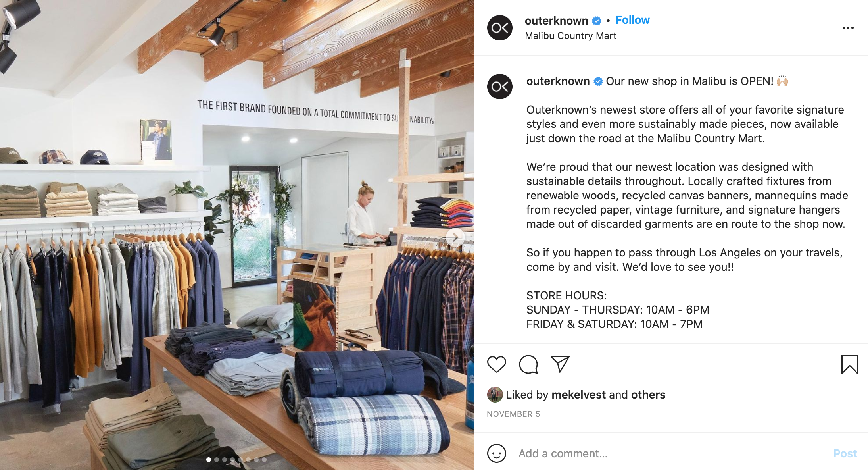The image size is (868, 470).
Task: Click outerknown avatar beside the caption
Action: (x=500, y=87)
